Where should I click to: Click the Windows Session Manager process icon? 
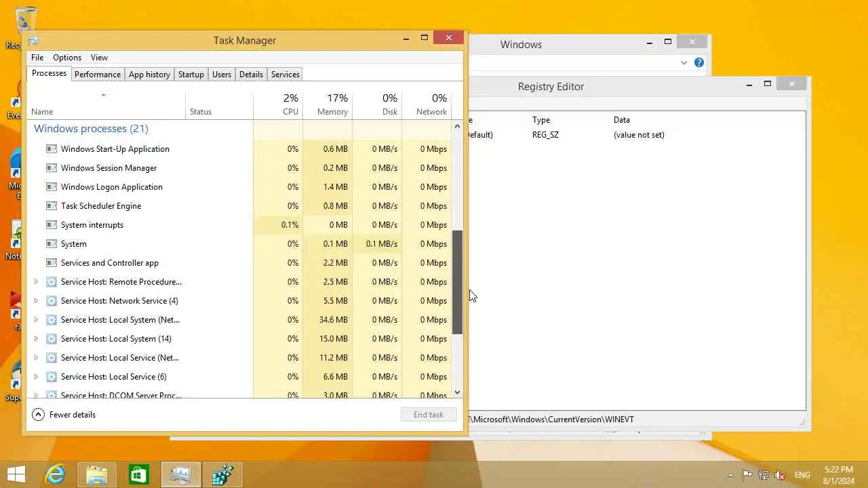click(52, 167)
